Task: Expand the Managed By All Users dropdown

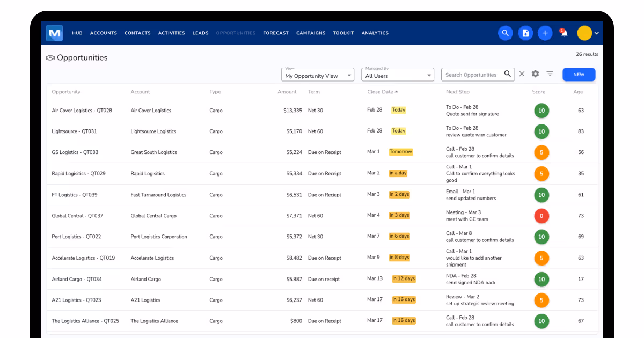Action: coord(398,75)
